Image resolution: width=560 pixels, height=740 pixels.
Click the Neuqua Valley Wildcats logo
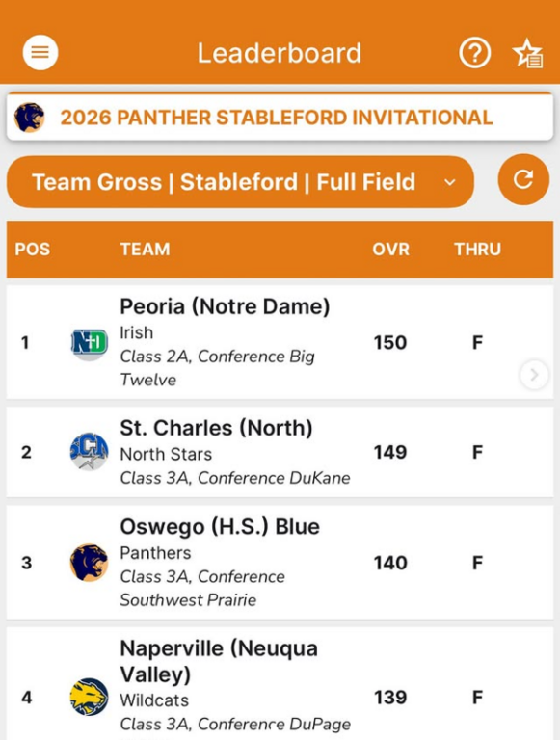click(x=89, y=697)
